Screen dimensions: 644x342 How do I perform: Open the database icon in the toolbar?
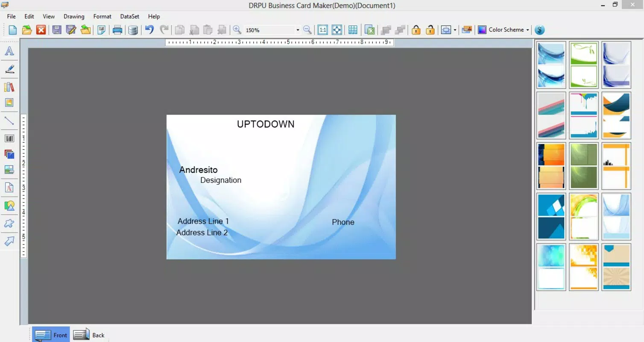point(133,30)
